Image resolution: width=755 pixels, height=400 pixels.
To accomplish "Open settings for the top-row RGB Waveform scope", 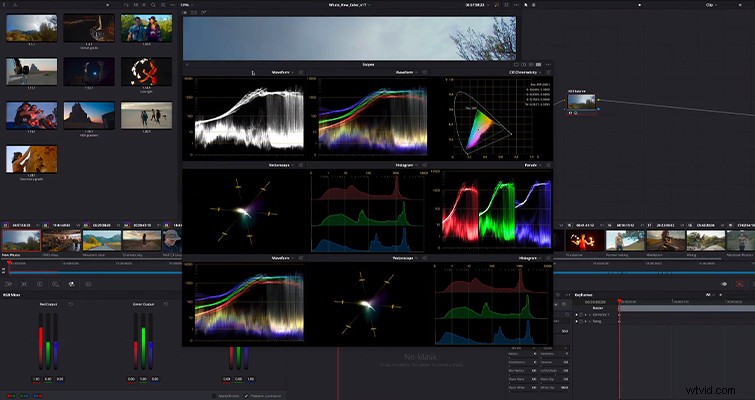I will point(425,73).
